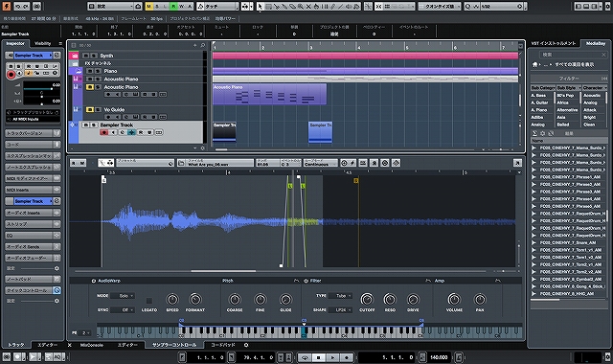Click the Filter CUTOFF knob
This screenshot has height=364, width=613.
[x=367, y=300]
